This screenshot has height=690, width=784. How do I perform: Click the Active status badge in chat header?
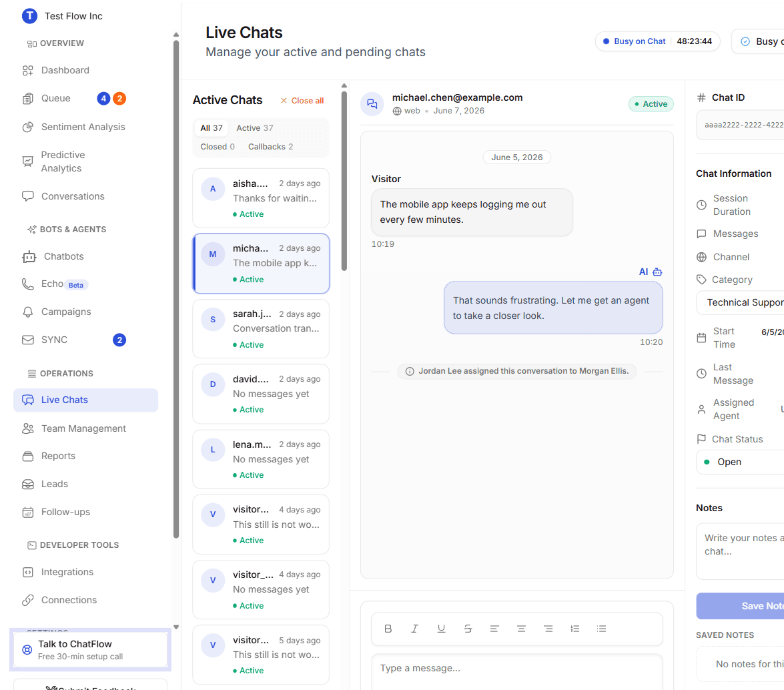click(x=651, y=104)
